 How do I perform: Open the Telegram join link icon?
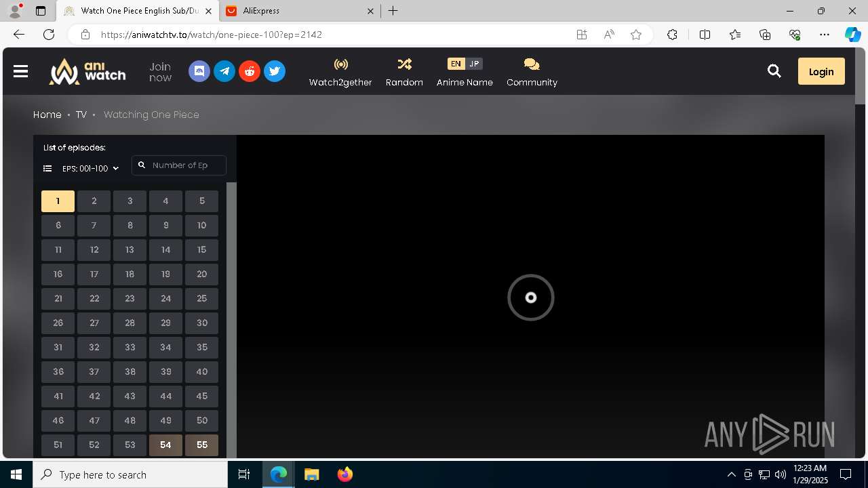coord(224,71)
